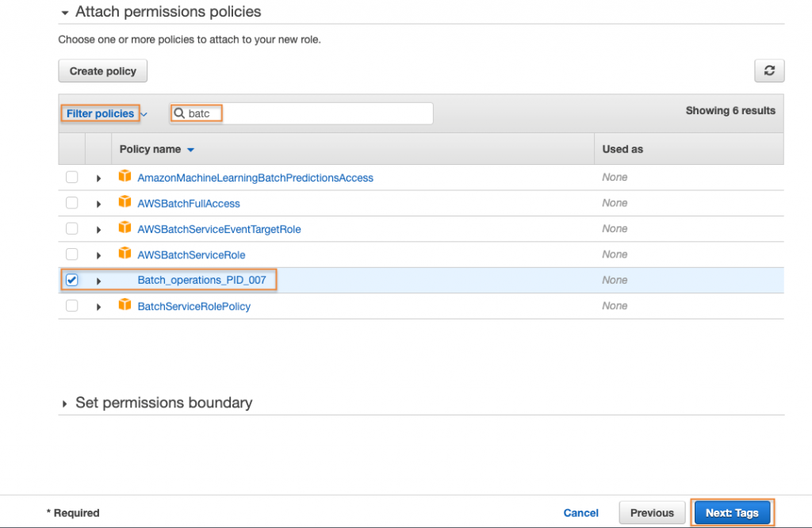The width and height of the screenshot is (812, 528).
Task: Click the cube icon beside BatchServiceRolePolicy
Action: click(124, 305)
